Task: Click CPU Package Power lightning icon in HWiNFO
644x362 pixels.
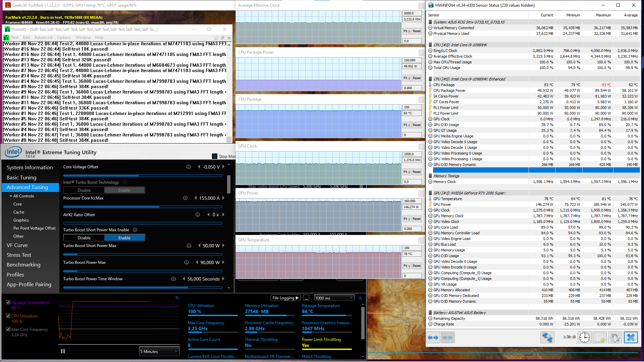Action: [430, 90]
